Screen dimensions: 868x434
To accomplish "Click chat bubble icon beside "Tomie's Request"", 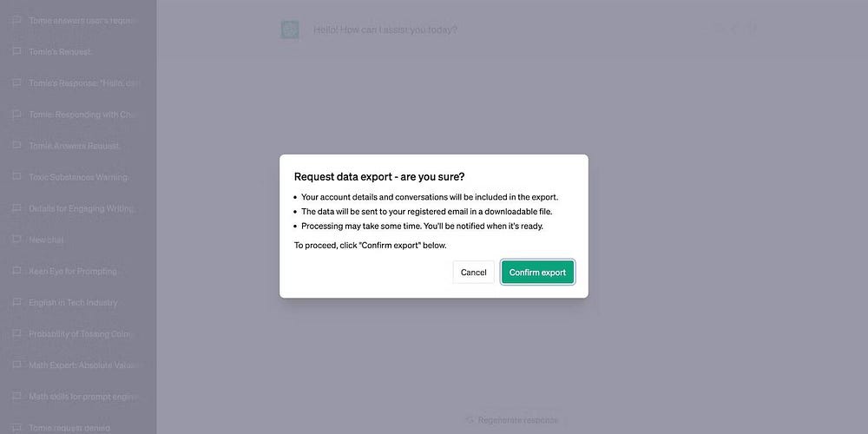I will pos(16,52).
